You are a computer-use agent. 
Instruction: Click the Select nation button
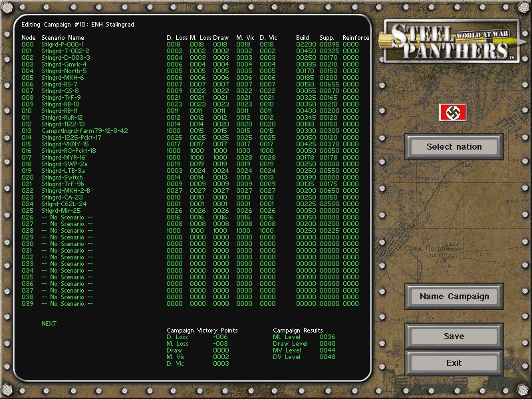click(454, 146)
